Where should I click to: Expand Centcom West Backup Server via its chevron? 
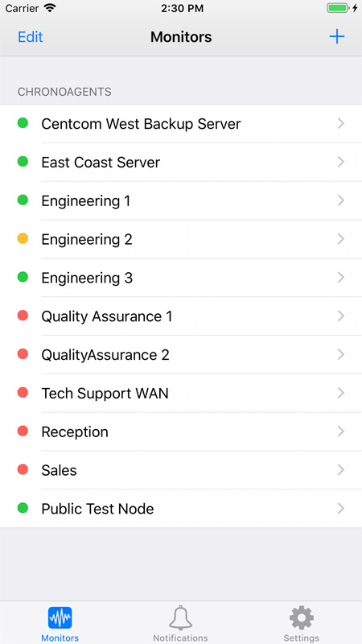pos(340,124)
